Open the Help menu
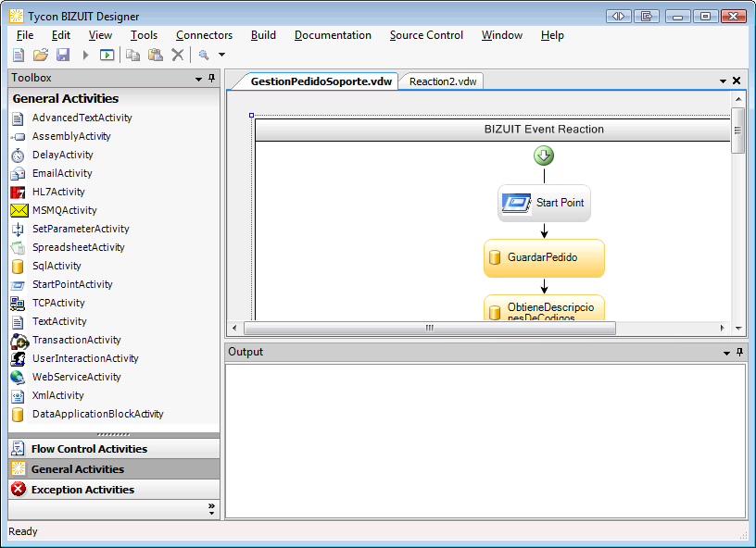The image size is (756, 548). pos(552,35)
